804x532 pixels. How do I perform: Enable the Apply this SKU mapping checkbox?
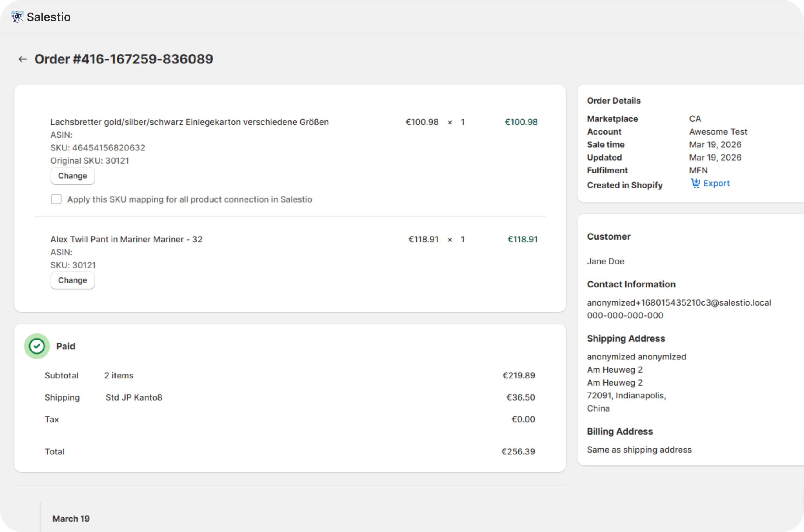(56, 199)
